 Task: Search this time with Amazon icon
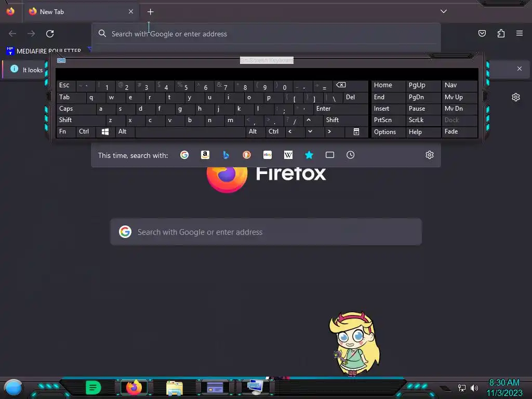(x=205, y=155)
